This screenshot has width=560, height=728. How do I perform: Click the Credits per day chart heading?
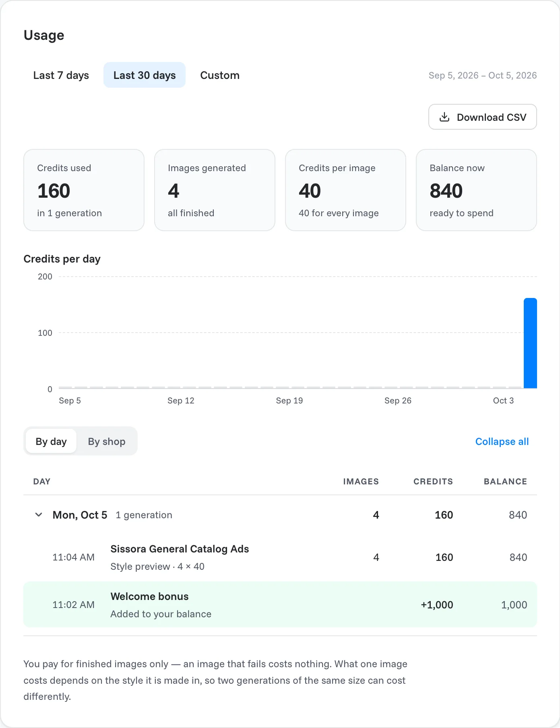click(x=62, y=259)
